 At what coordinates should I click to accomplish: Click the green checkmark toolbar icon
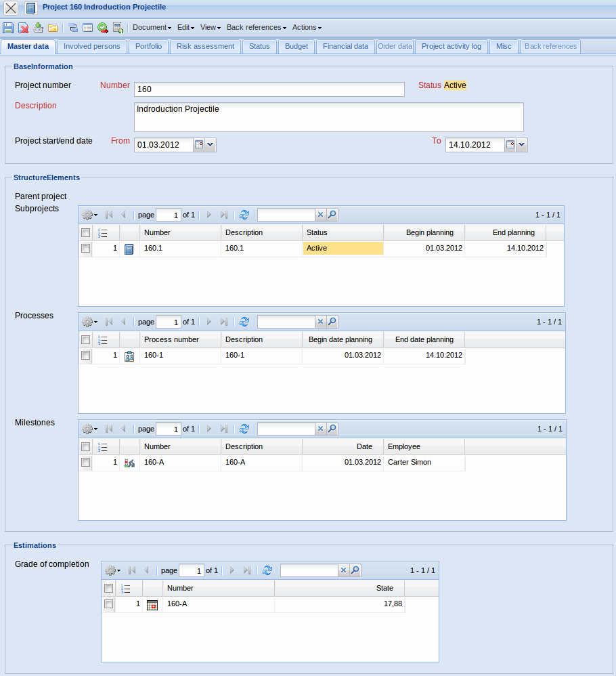102,28
